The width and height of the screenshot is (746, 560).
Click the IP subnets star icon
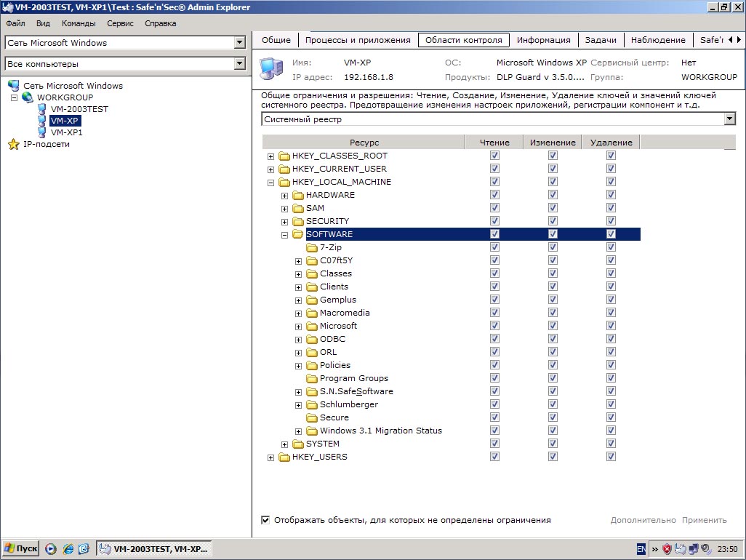14,144
